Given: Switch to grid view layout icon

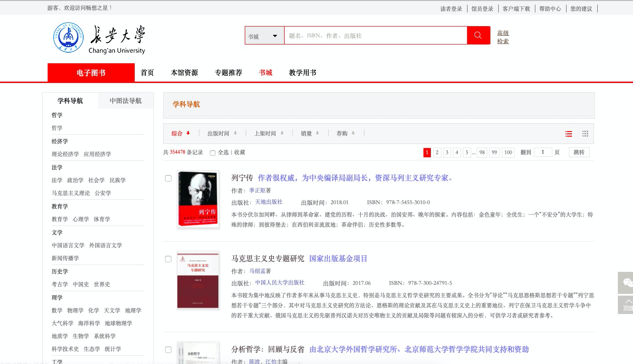Looking at the screenshot, I should pyautogui.click(x=585, y=134).
